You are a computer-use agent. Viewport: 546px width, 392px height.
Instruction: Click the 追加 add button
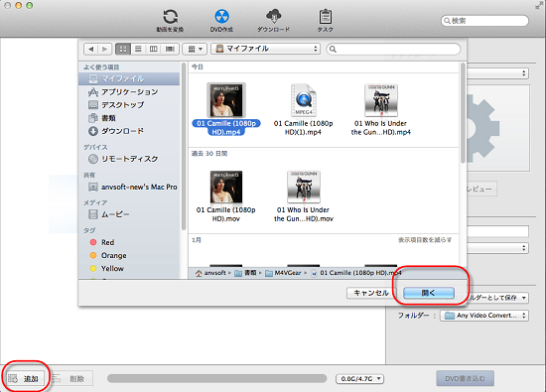(x=25, y=378)
